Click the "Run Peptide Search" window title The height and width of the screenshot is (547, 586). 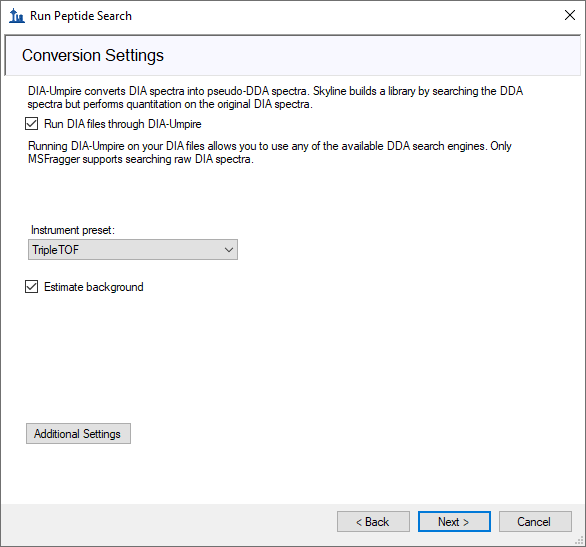tap(81, 16)
